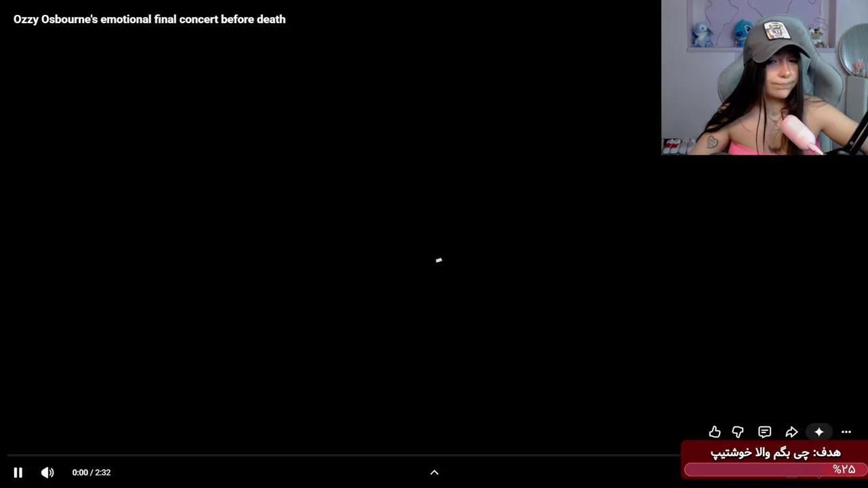Open the more options three-dot menu
The image size is (868, 488).
846,432
